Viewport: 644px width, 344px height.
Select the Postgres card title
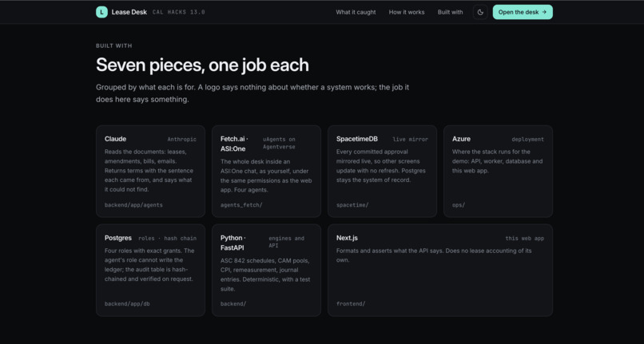118,238
